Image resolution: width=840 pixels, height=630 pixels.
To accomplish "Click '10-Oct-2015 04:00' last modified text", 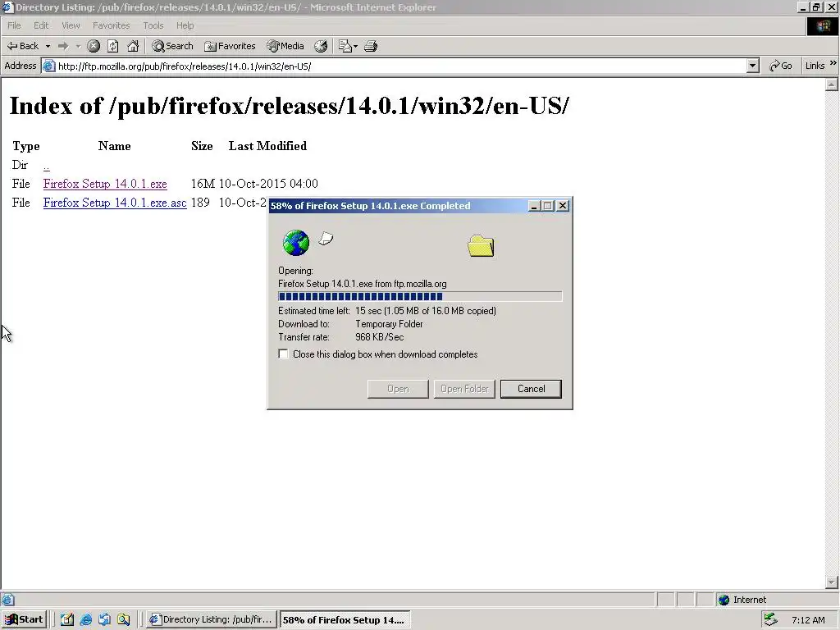I will click(268, 184).
